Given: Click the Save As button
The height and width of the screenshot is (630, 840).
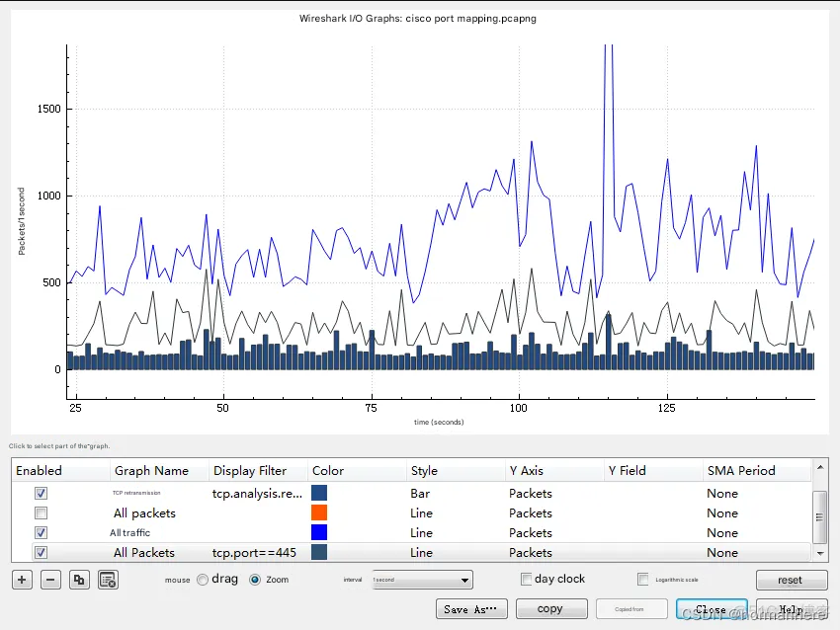Looking at the screenshot, I should click(x=471, y=609).
